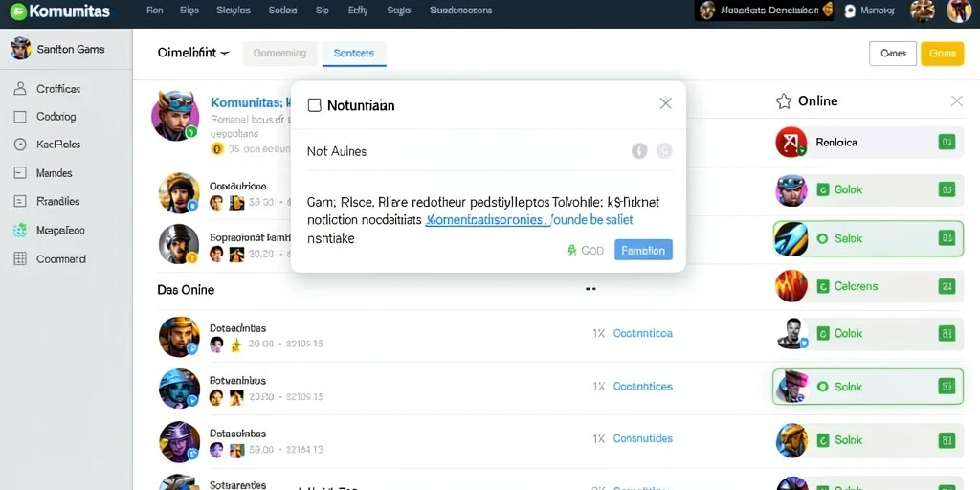
Task: Click the star icon beside Online
Action: click(784, 101)
